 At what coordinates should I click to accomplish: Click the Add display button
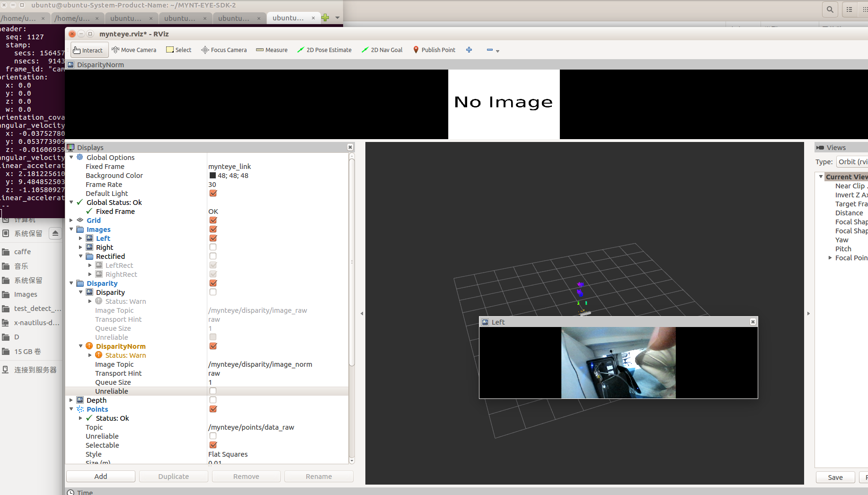(100, 476)
